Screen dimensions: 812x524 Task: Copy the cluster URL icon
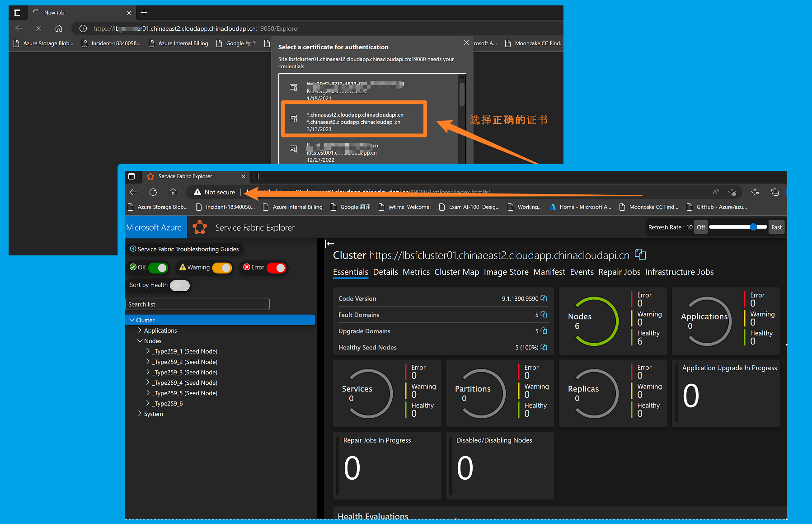click(x=640, y=255)
